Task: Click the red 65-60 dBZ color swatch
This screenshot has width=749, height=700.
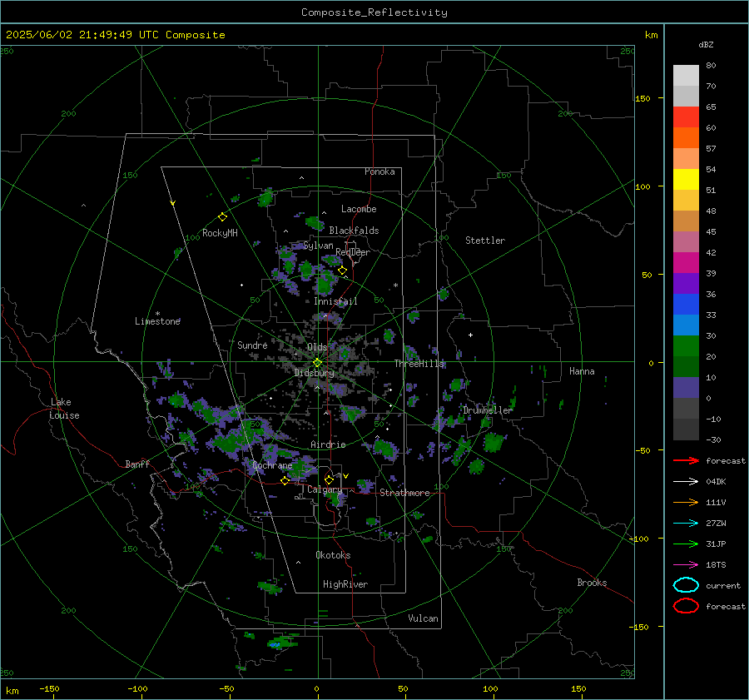Action: coord(686,117)
